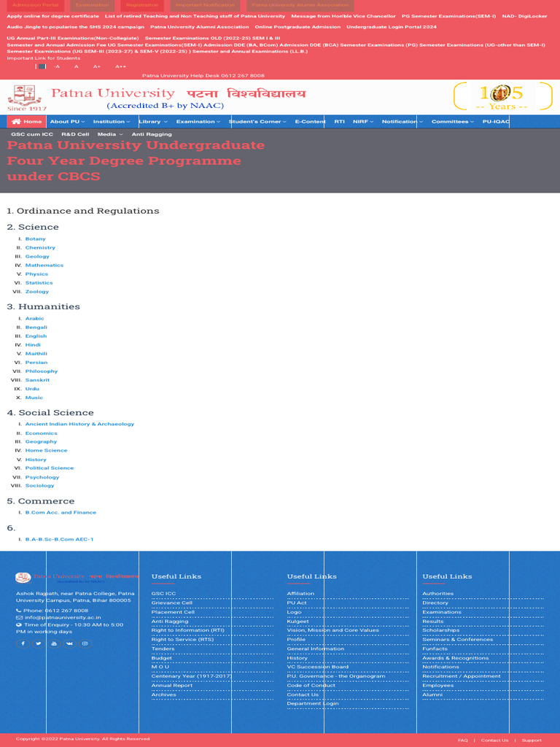
Task: Click the top Registration button
Action: pos(142,5)
